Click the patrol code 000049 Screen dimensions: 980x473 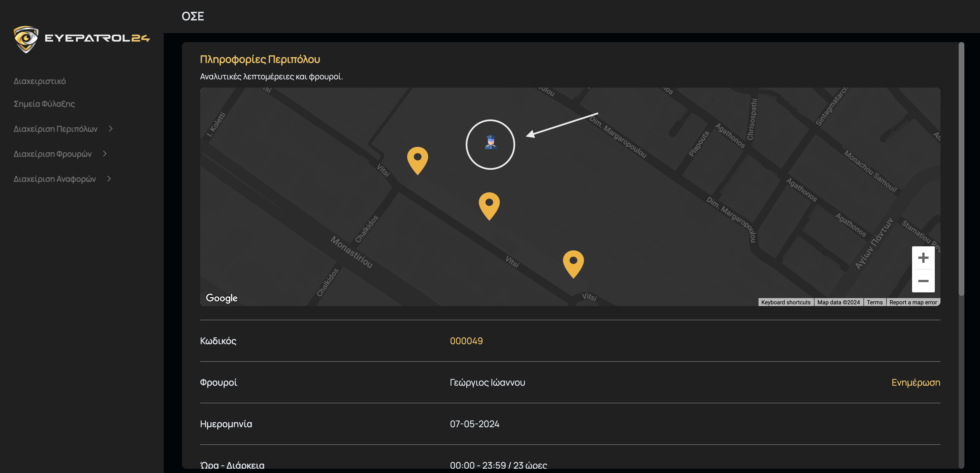466,341
